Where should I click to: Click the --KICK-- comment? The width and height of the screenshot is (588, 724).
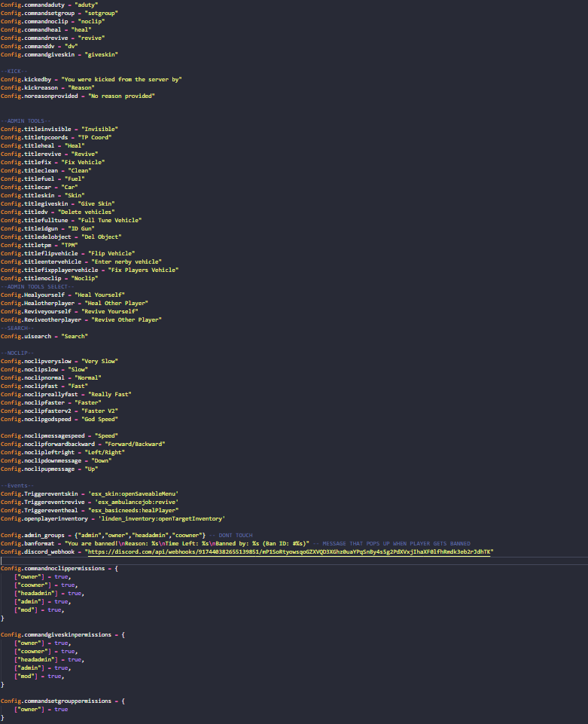tap(14, 72)
